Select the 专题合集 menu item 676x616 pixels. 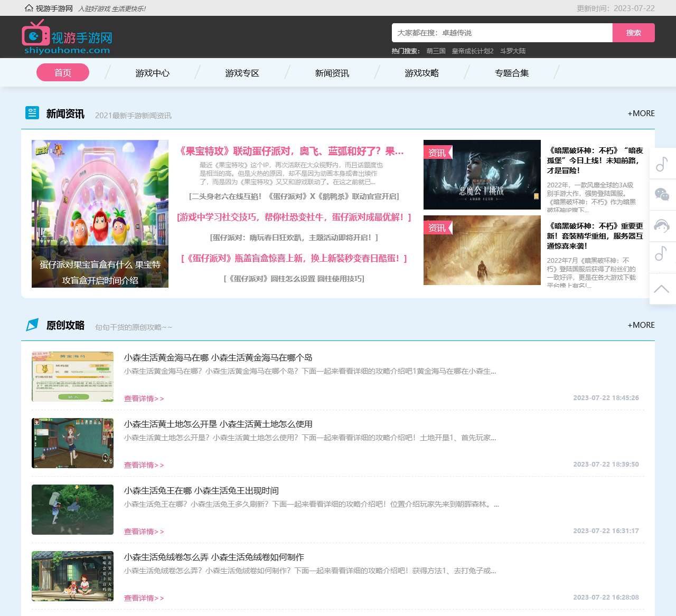[510, 73]
